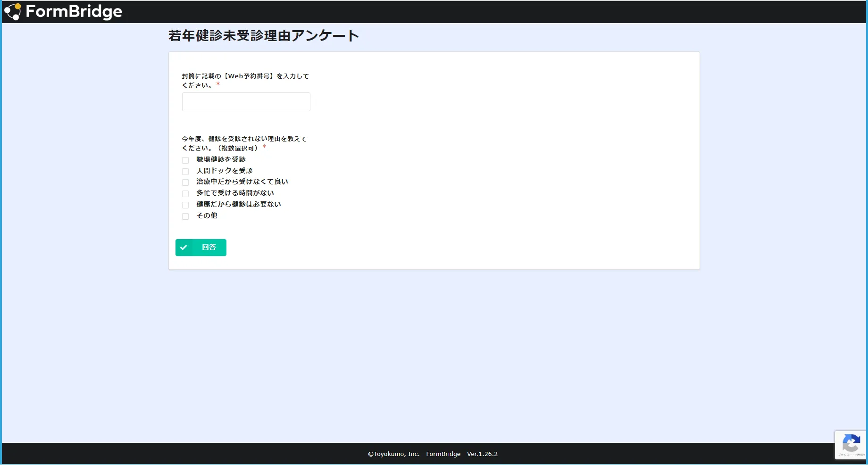The image size is (868, 465).
Task: Open the reCAPTCHA badge logo
Action: pyautogui.click(x=851, y=443)
